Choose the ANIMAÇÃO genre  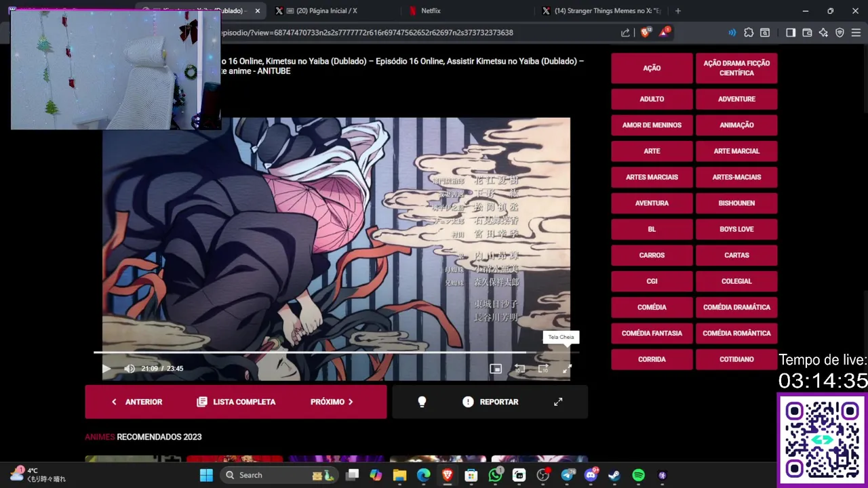736,125
